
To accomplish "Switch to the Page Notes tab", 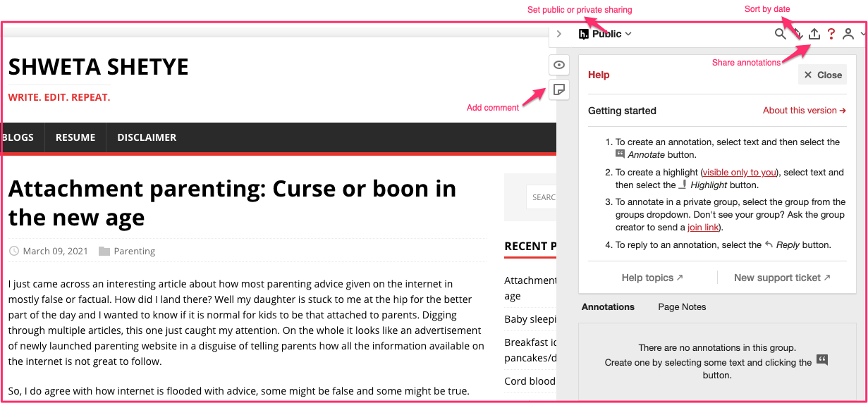I will point(682,306).
